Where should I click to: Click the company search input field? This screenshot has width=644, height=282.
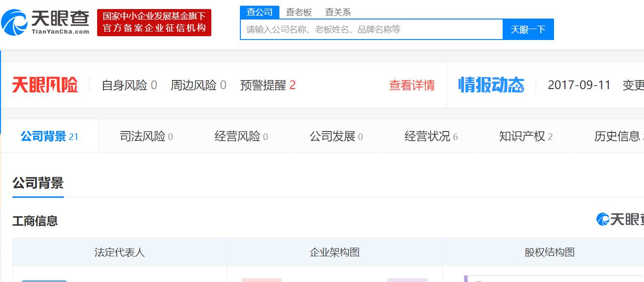tap(371, 30)
